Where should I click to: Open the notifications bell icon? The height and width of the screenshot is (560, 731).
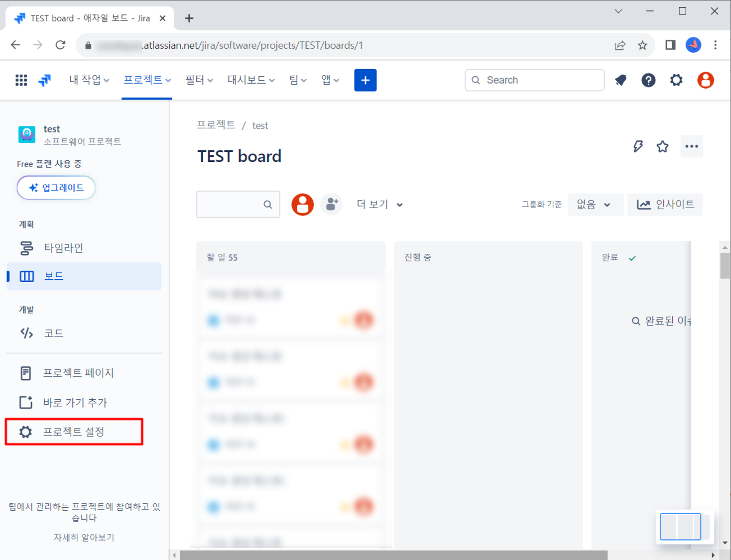point(620,80)
